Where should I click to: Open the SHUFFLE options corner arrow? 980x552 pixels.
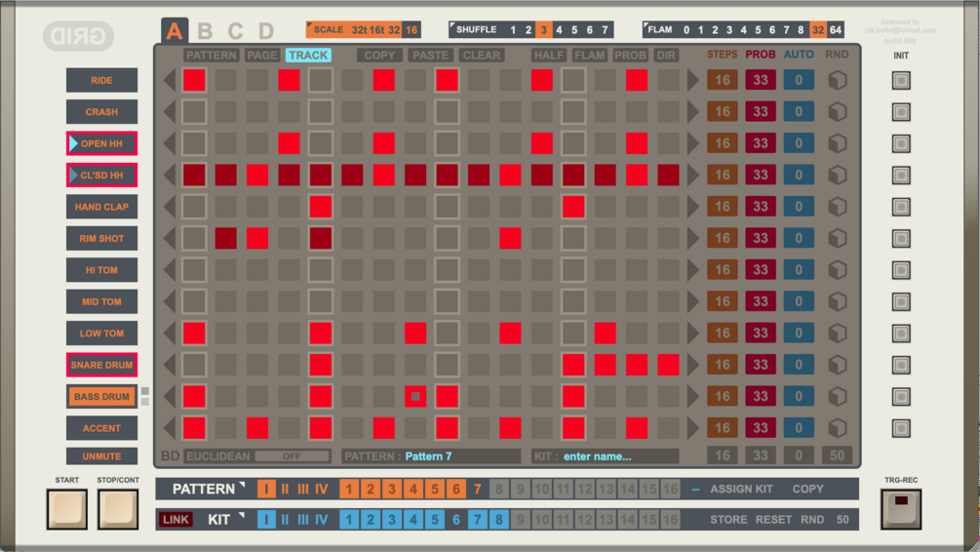(x=452, y=25)
